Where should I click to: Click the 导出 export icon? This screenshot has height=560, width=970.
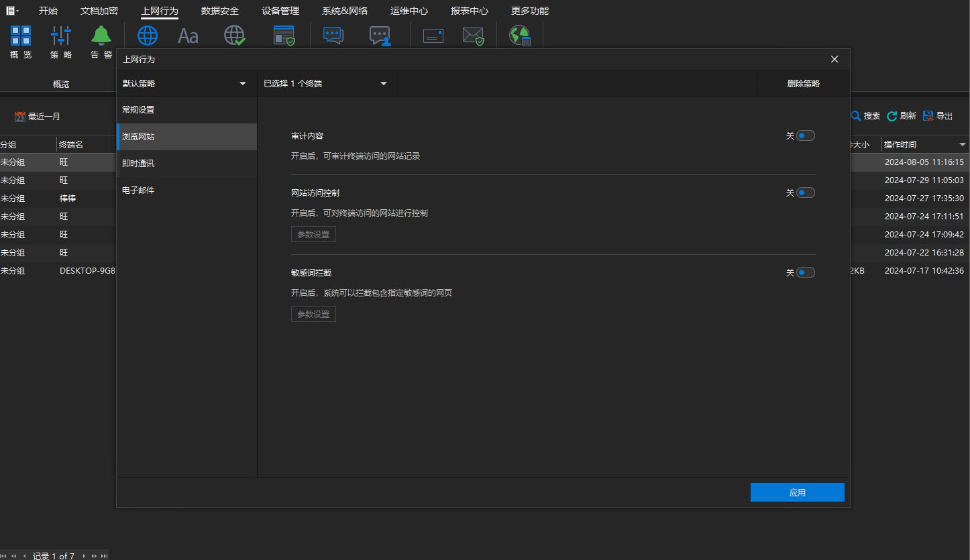(928, 116)
